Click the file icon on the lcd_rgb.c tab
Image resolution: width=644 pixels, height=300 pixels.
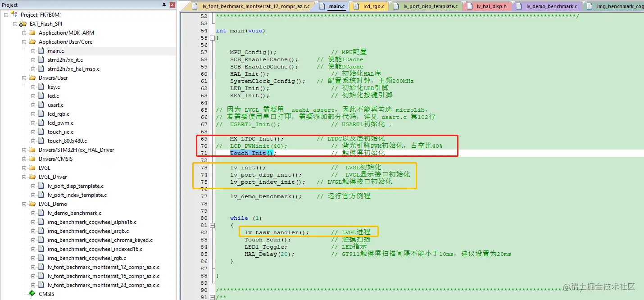[x=356, y=6]
